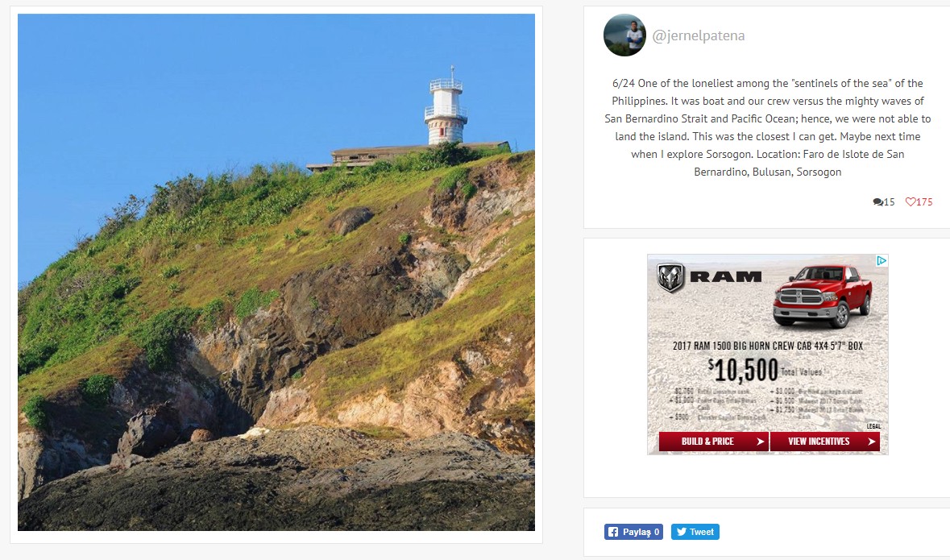Click the 15 comments count
Screen dimensions: 950x560
890,201
